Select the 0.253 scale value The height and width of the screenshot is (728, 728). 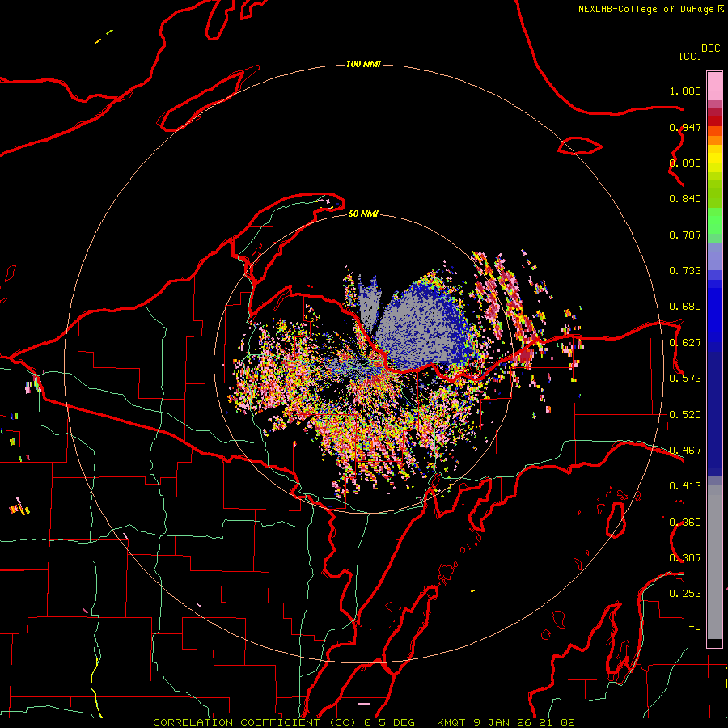(x=685, y=594)
